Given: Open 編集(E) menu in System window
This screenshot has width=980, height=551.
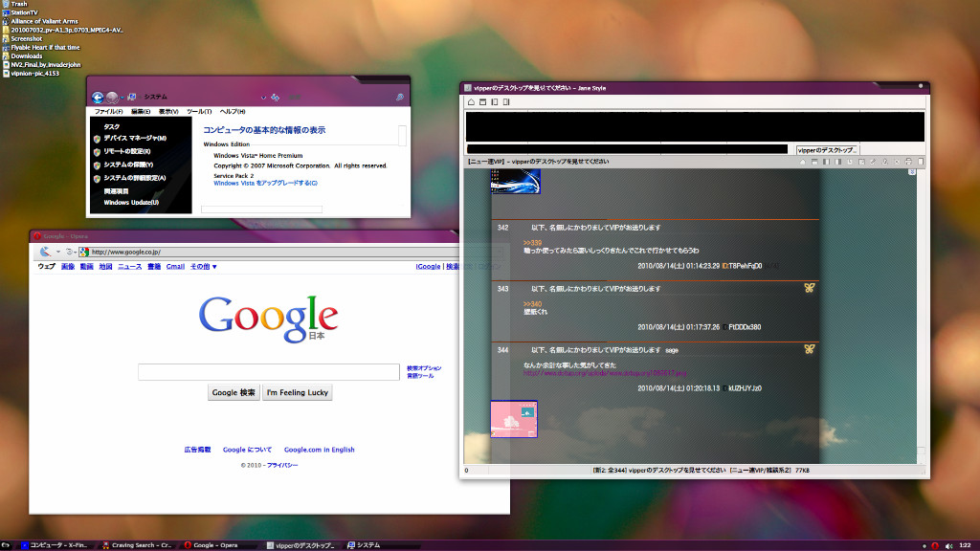Looking at the screenshot, I should click(141, 112).
